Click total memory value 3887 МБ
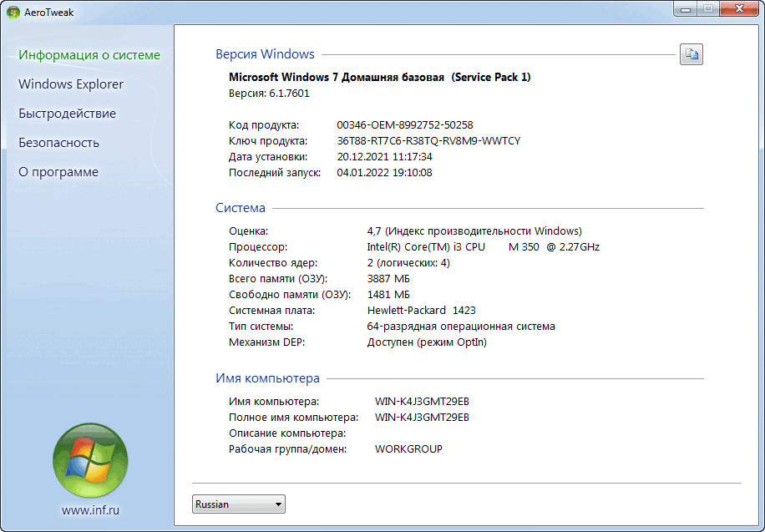This screenshot has width=765, height=532. point(388,279)
